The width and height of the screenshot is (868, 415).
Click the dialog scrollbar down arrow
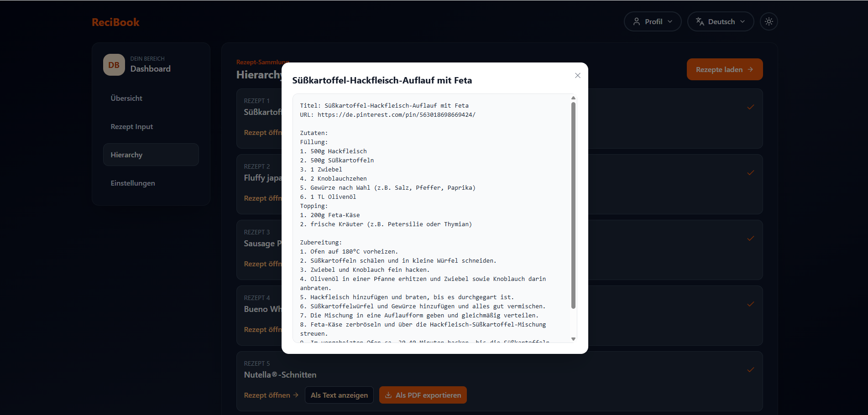[573, 339]
